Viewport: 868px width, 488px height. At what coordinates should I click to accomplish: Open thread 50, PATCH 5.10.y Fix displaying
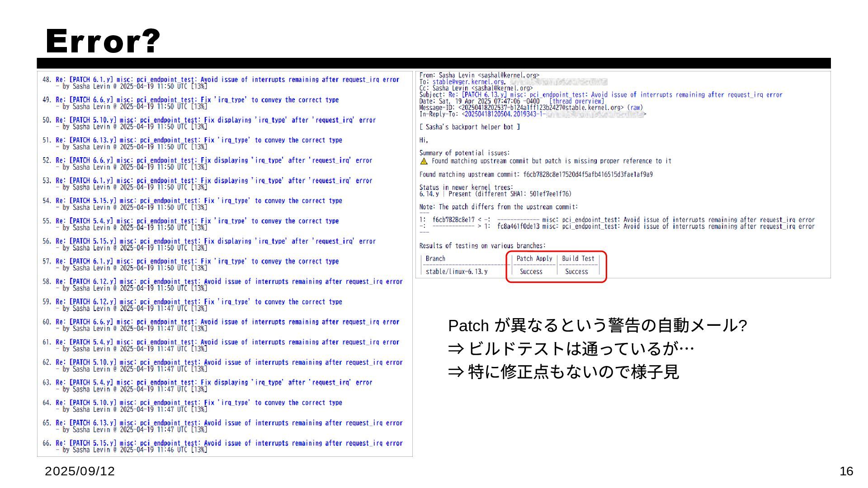pos(216,120)
